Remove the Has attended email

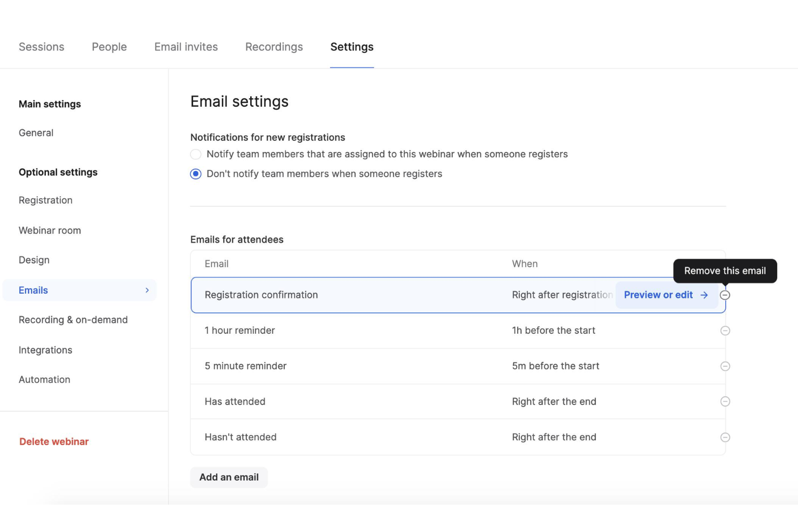point(725,402)
